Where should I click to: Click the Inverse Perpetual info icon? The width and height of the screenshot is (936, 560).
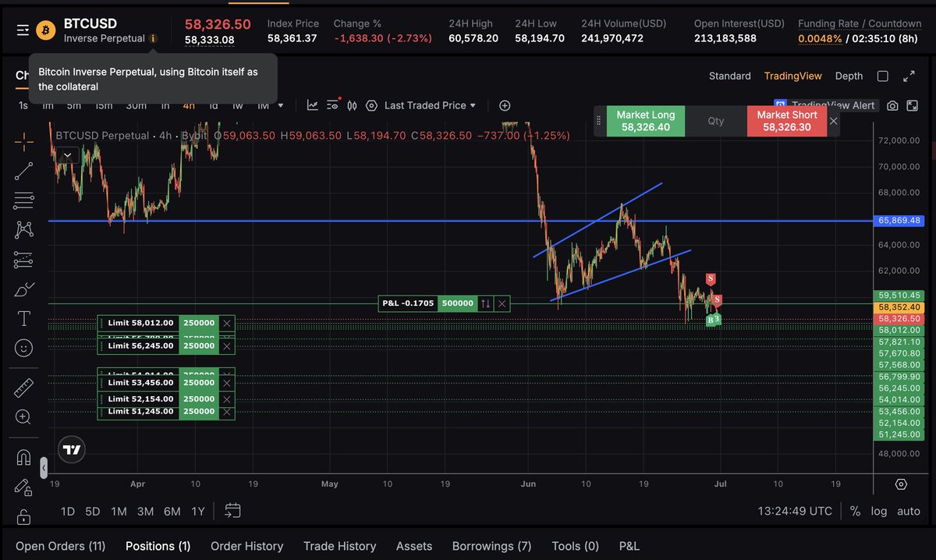click(153, 38)
